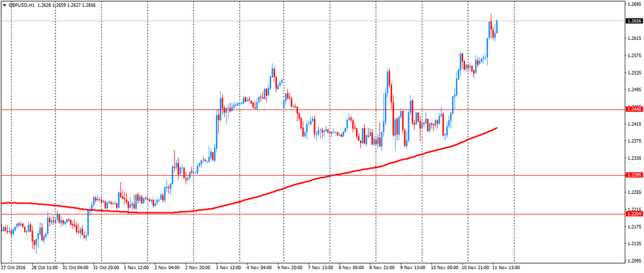The width and height of the screenshot is (644, 273).
Task: Click the 28 Oct 11:00 time label
Action: (44, 268)
